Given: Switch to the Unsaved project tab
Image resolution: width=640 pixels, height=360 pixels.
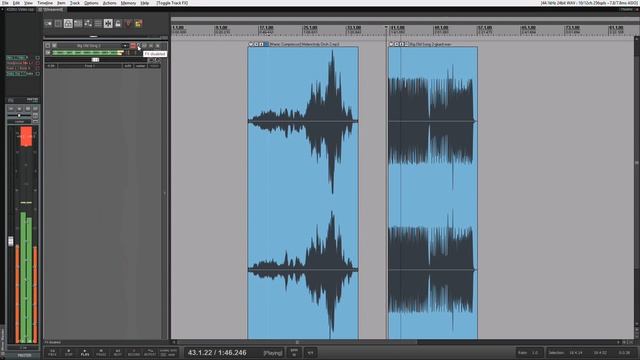Looking at the screenshot, I should 53,9.
